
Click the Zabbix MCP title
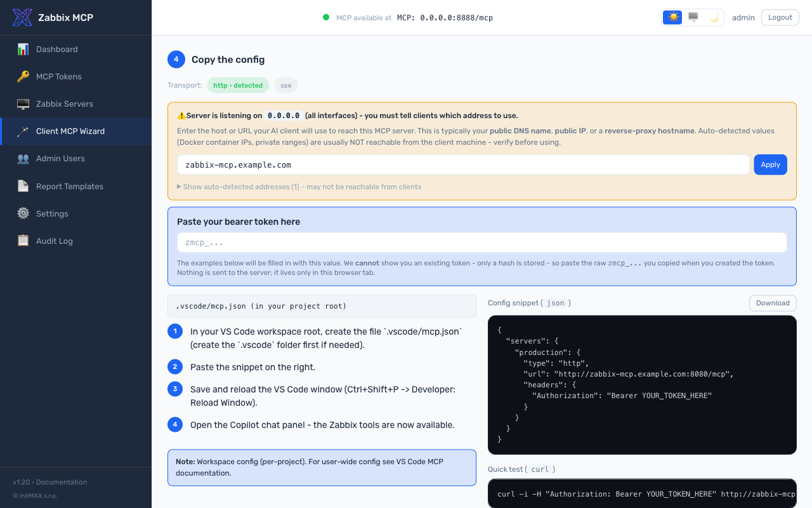pos(65,17)
